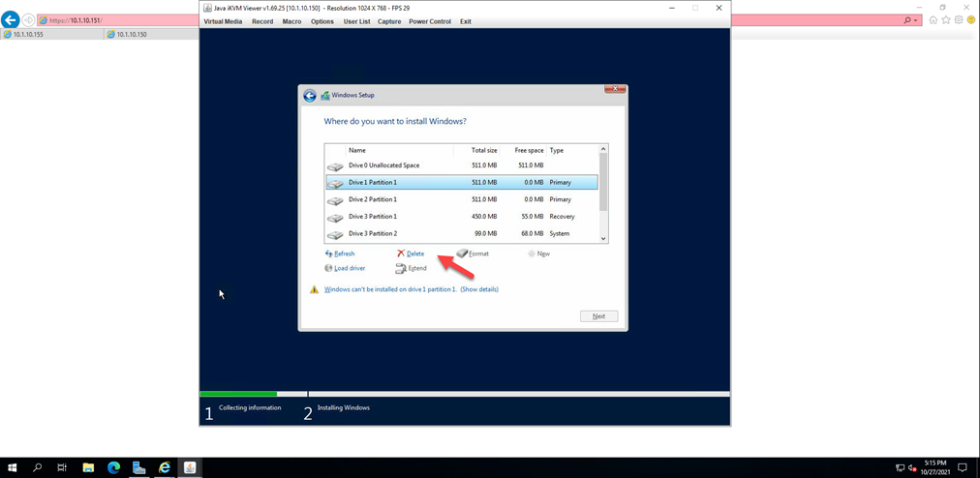980x478 pixels.
Task: Click the browser back button
Action: point(11,20)
